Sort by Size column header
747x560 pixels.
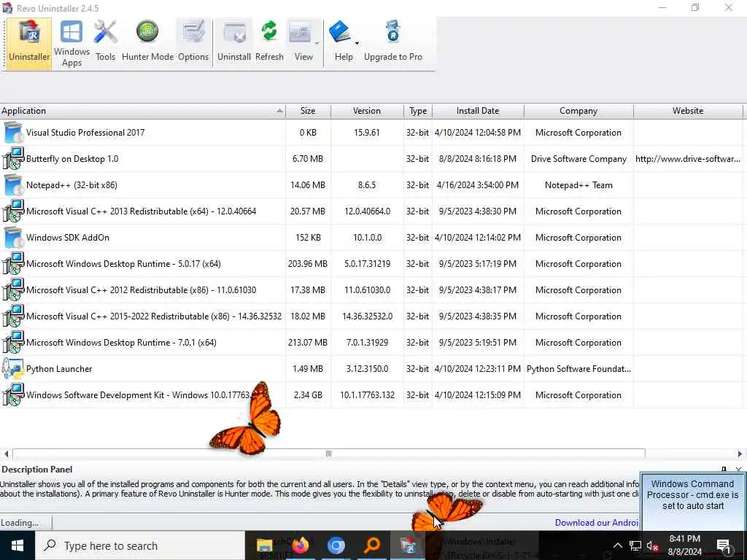[308, 111]
